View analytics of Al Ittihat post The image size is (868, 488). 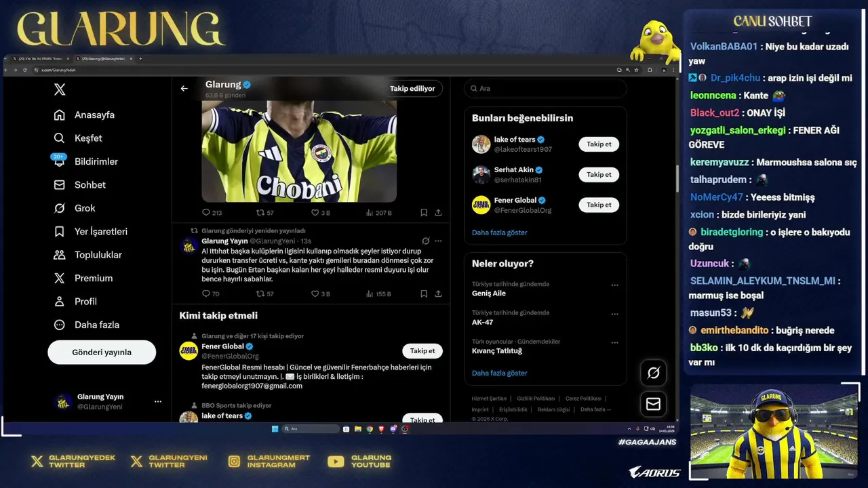pos(378,293)
